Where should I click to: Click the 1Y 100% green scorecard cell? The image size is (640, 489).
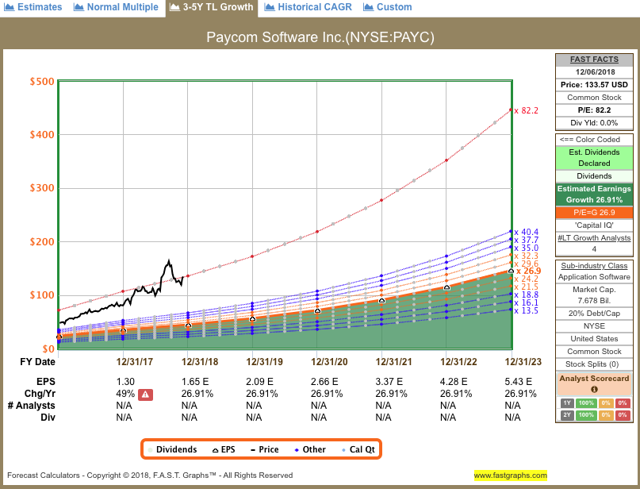pyautogui.click(x=586, y=403)
